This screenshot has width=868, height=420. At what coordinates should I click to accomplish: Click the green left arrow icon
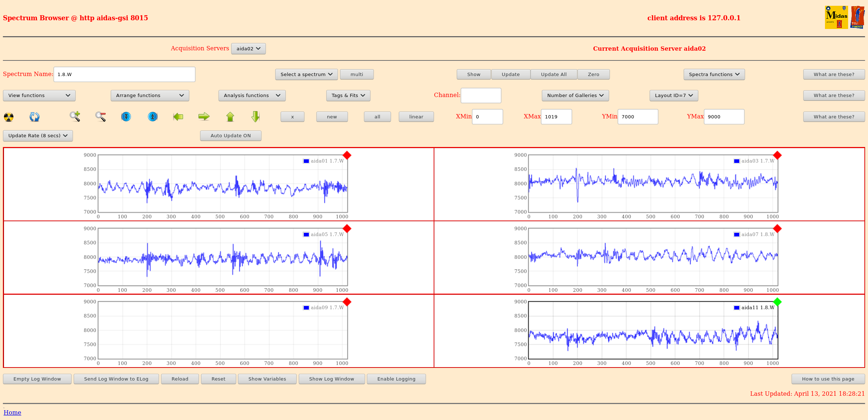[x=178, y=117]
